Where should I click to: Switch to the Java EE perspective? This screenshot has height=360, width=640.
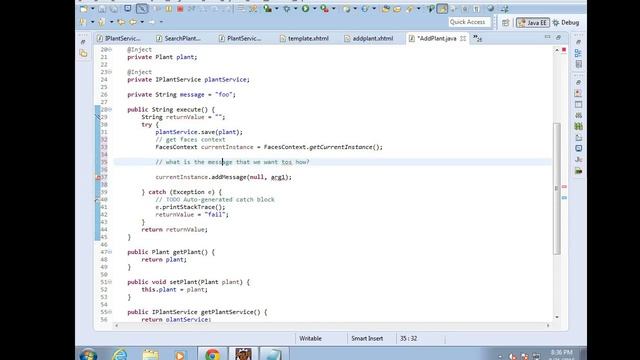click(532, 22)
